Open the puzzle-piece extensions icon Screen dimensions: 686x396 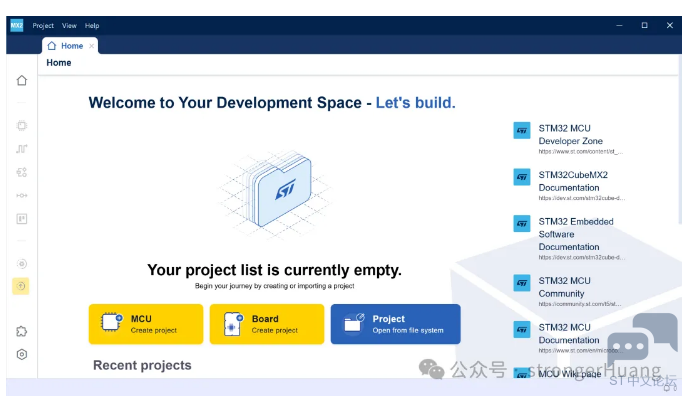point(21,332)
